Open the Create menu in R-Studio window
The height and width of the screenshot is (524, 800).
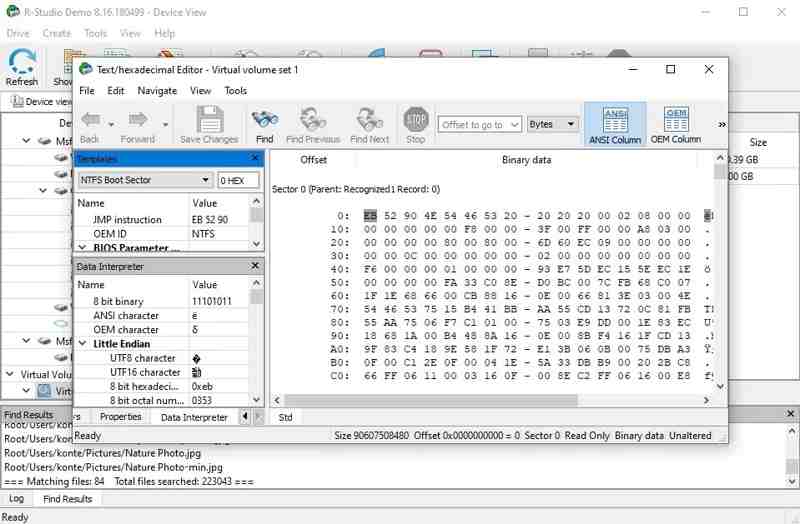57,33
